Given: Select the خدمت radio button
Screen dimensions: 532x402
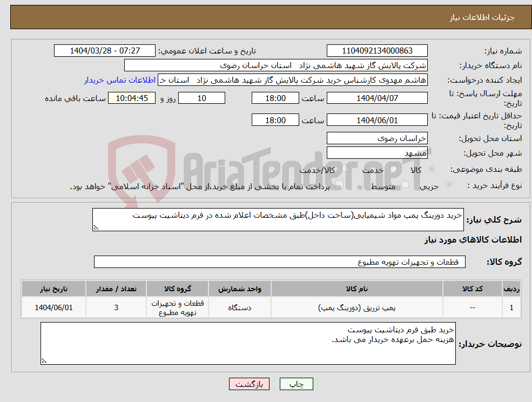Looking at the screenshot, I should coord(394,169).
